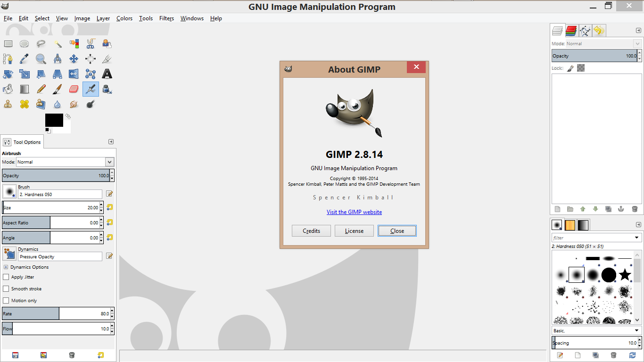
Task: Toggle the Lock pixels brush icon
Action: (x=570, y=68)
